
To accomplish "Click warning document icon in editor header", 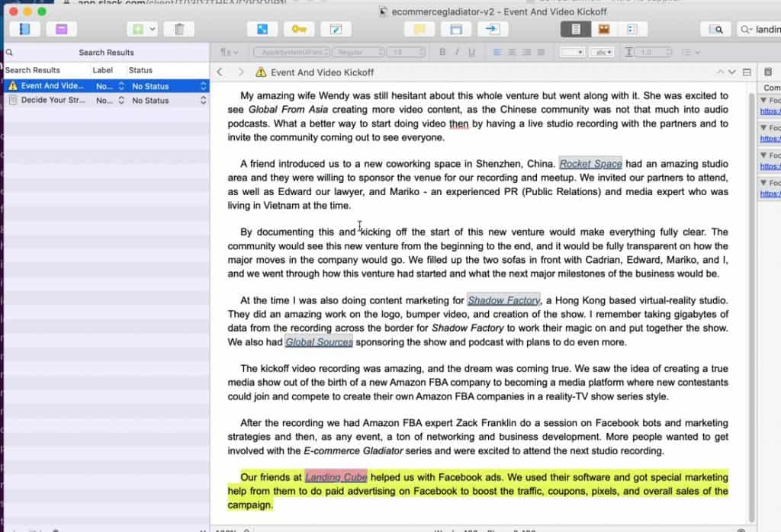I will [x=261, y=72].
